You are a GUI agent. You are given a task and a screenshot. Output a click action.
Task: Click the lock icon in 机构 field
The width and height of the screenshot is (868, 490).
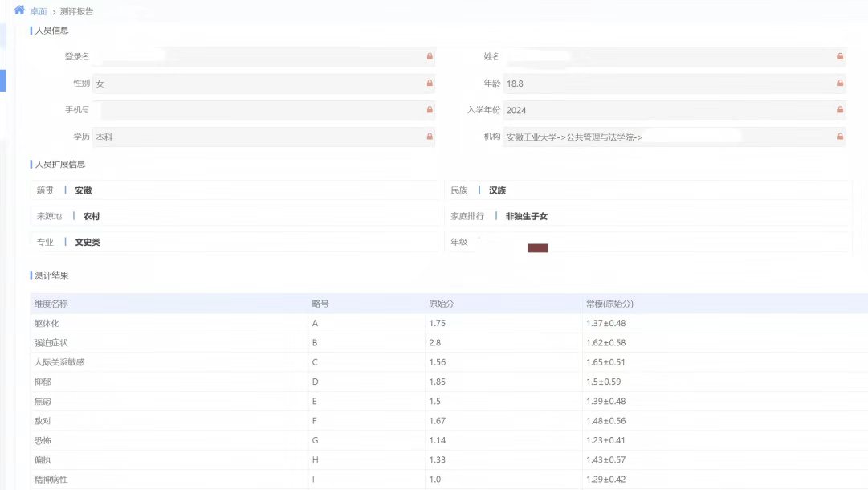click(x=840, y=137)
